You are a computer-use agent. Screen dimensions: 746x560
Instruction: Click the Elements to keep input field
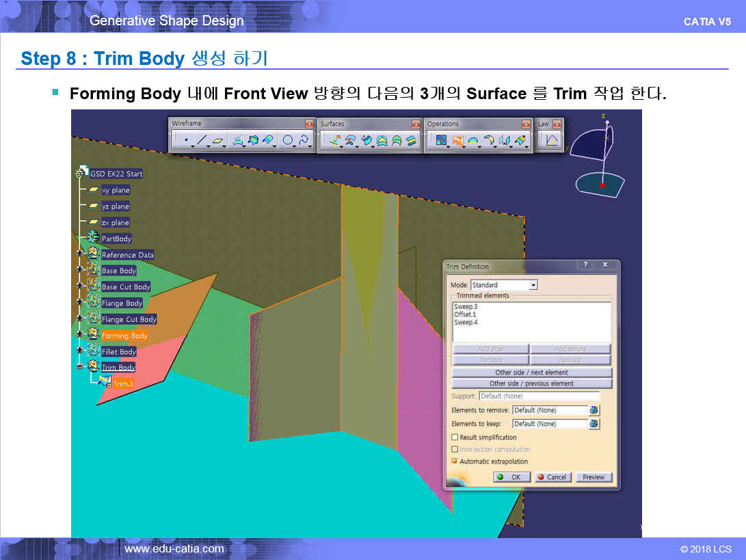tap(550, 424)
